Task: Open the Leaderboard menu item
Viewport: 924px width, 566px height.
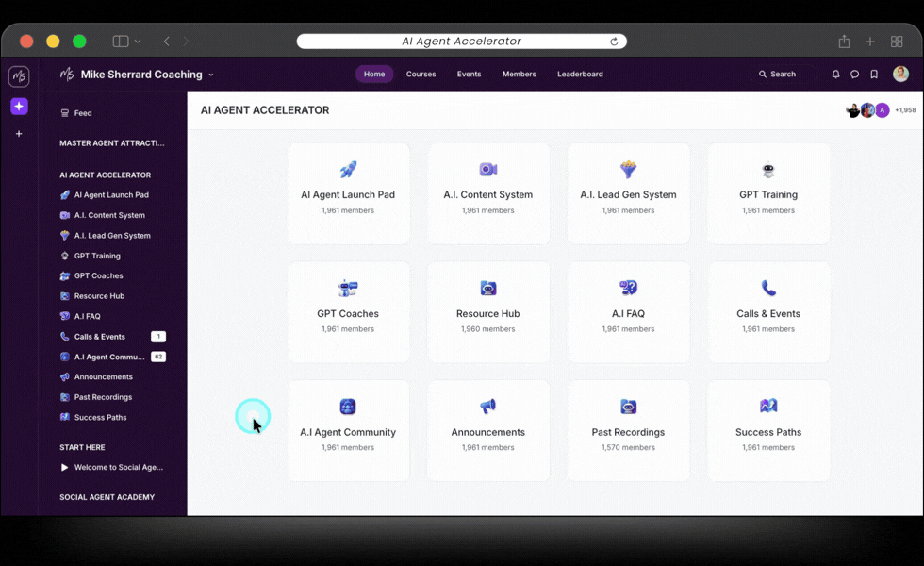Action: point(579,74)
